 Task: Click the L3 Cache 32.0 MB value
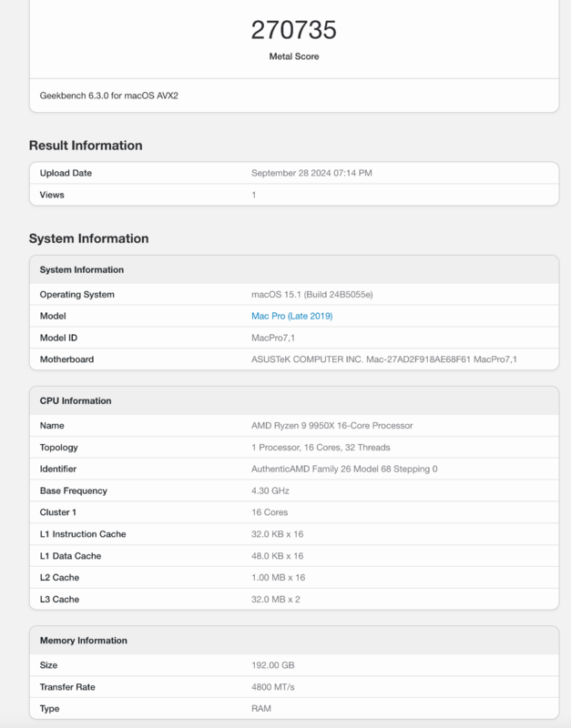pos(277,600)
